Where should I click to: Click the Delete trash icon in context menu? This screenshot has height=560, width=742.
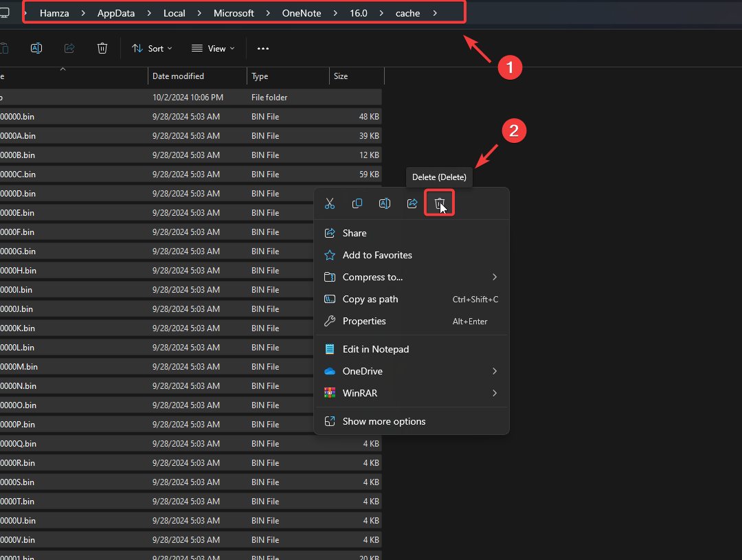pos(440,203)
